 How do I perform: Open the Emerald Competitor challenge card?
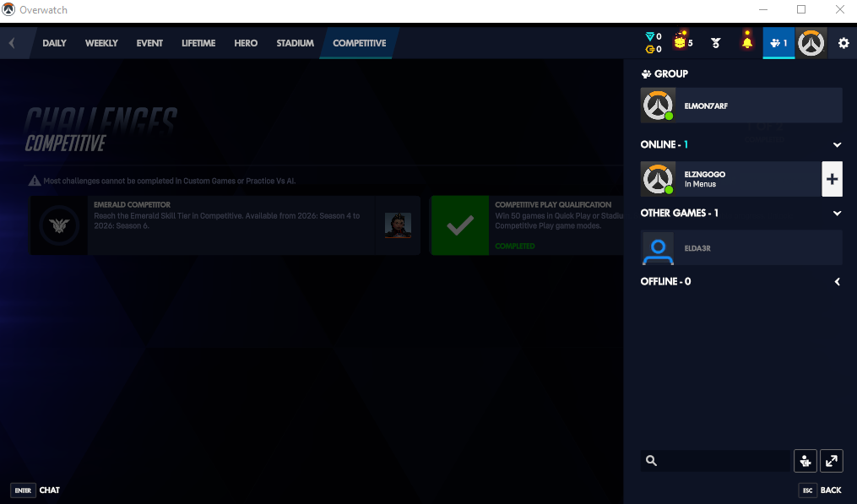pyautogui.click(x=225, y=225)
